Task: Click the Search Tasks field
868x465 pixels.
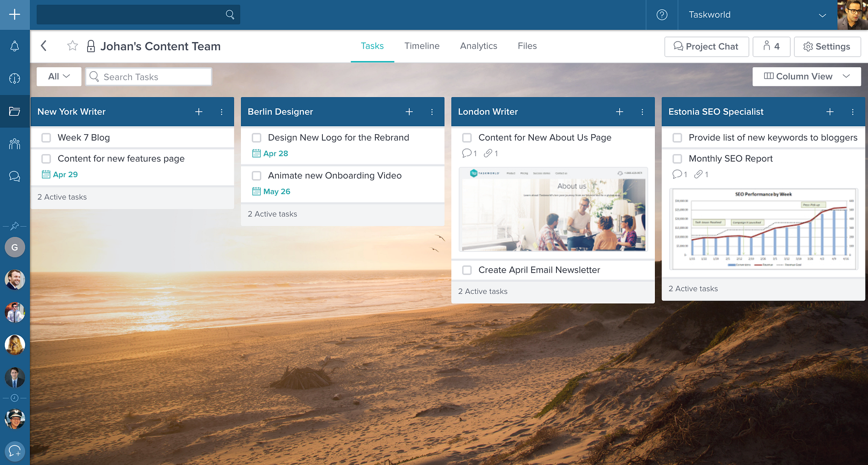Action: click(148, 77)
